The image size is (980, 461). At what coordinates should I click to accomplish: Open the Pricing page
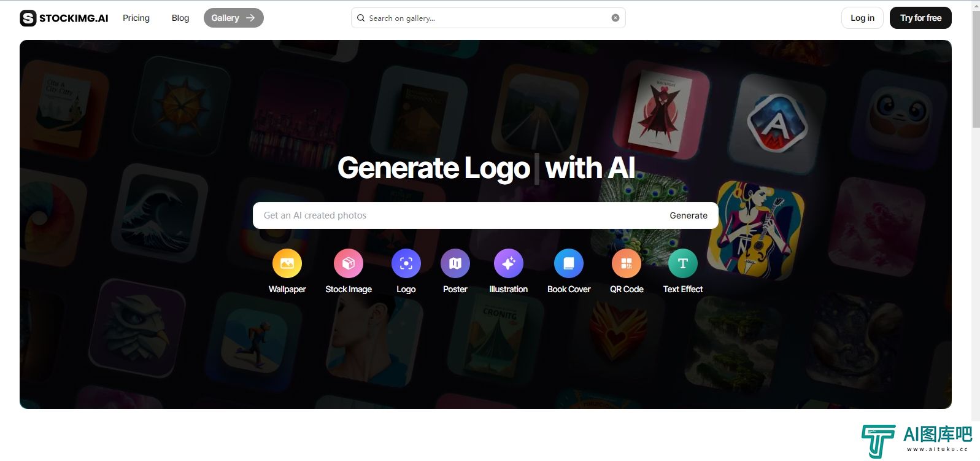click(136, 18)
